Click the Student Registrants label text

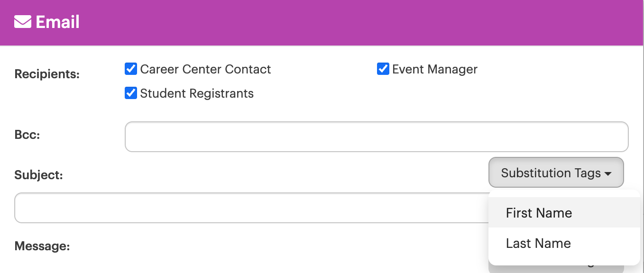coord(197,93)
